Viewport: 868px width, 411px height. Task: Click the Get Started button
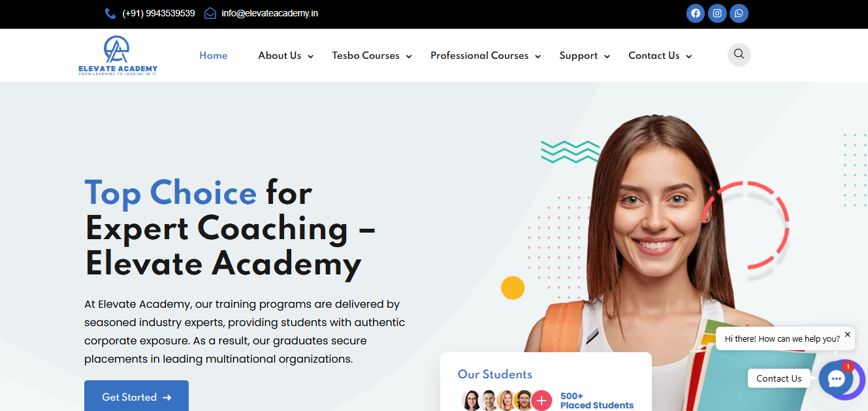[137, 396]
